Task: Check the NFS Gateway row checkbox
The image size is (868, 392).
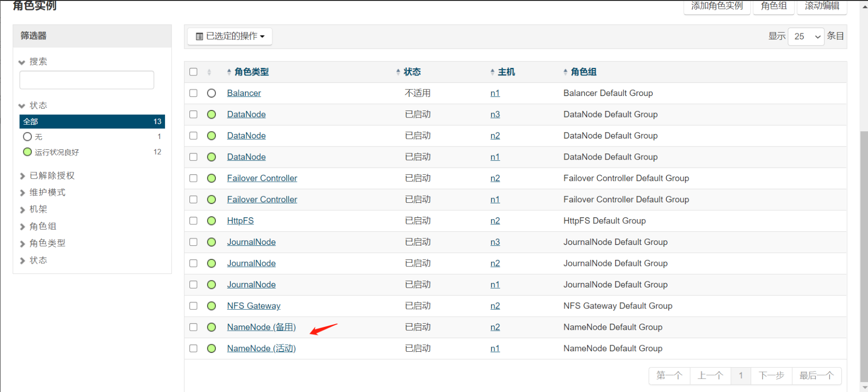Action: pos(193,306)
